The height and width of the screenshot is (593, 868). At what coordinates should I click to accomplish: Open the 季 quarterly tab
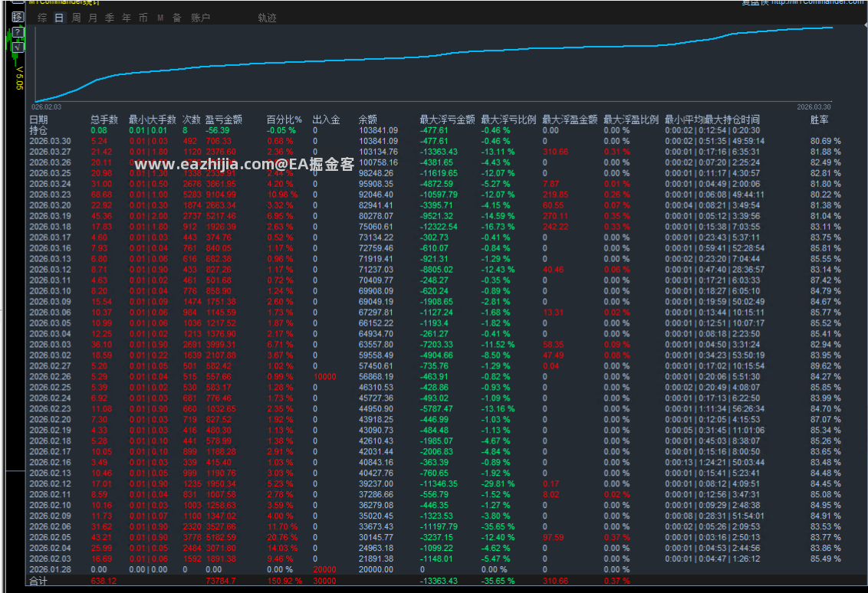[110, 18]
